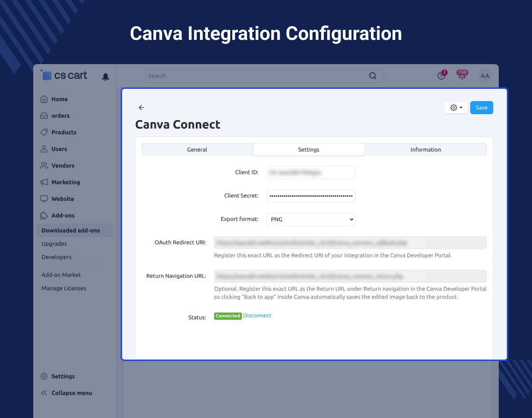This screenshot has height=418, width=532.
Task: Click the Settings gear icon in sidebar
Action: [x=44, y=376]
